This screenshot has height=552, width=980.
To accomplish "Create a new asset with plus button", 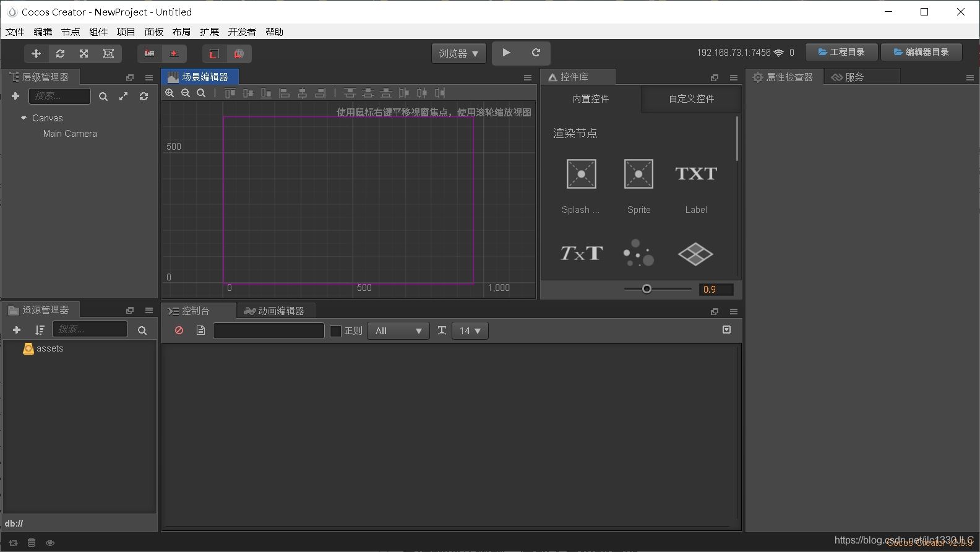I will [17, 330].
